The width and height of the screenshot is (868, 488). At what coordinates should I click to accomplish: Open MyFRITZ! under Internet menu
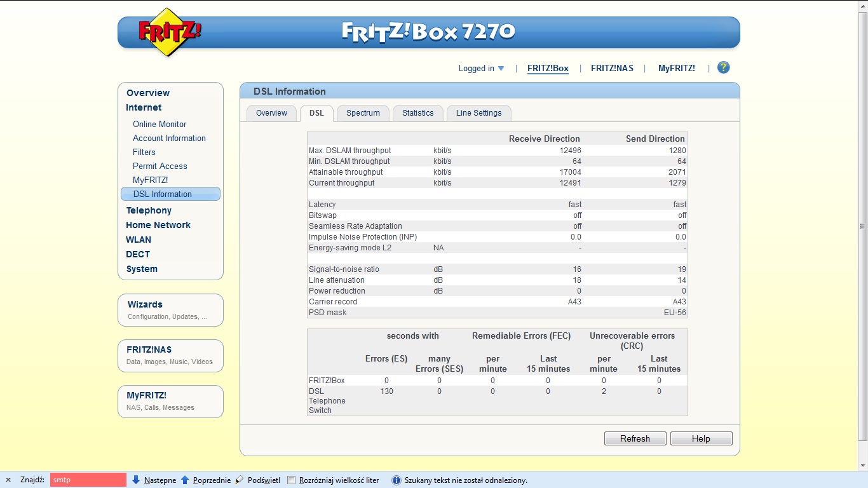(x=151, y=180)
